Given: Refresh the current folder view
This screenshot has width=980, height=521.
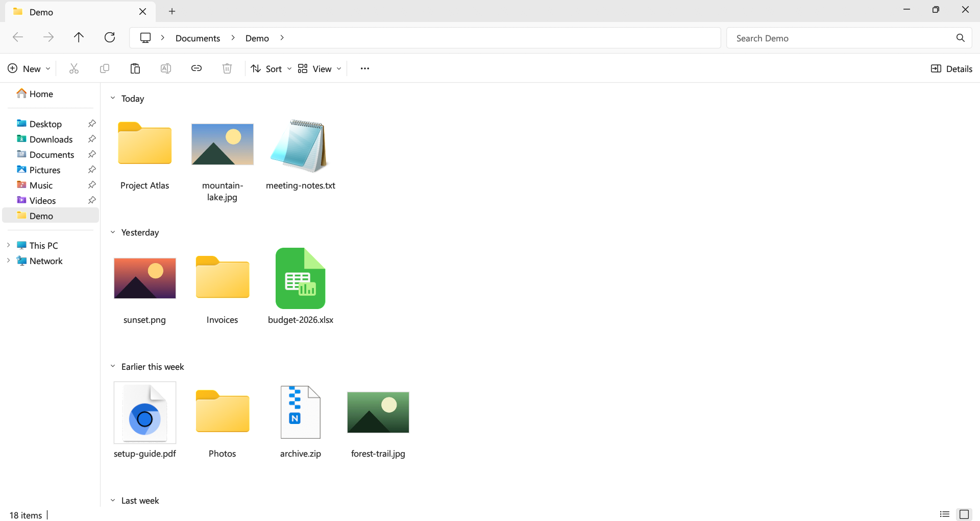Looking at the screenshot, I should (x=110, y=37).
